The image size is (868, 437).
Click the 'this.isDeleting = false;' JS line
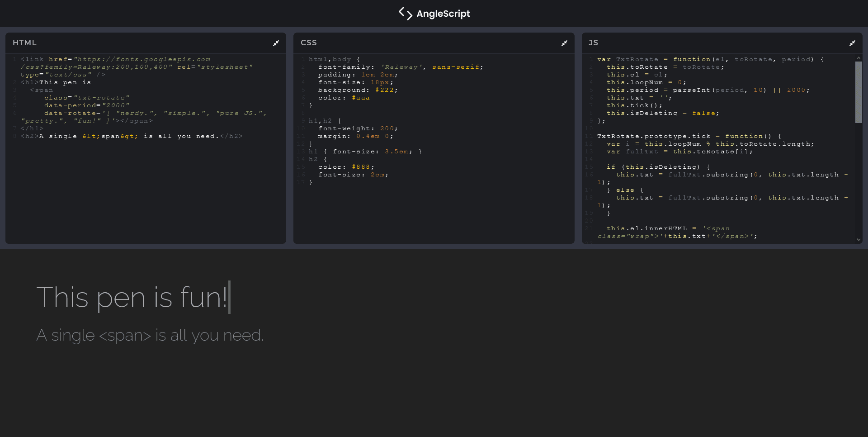(663, 113)
